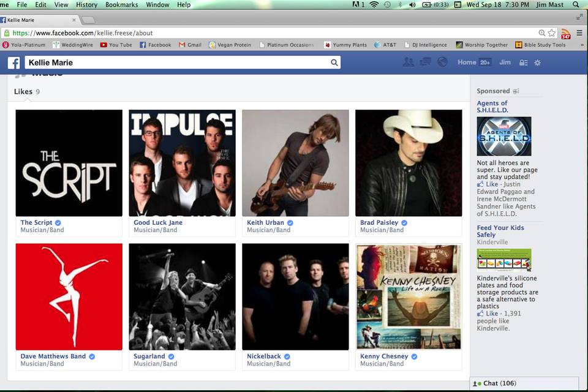Click the Good Luck Jane magazine thumbnail
This screenshot has width=588, height=392.
[183, 163]
